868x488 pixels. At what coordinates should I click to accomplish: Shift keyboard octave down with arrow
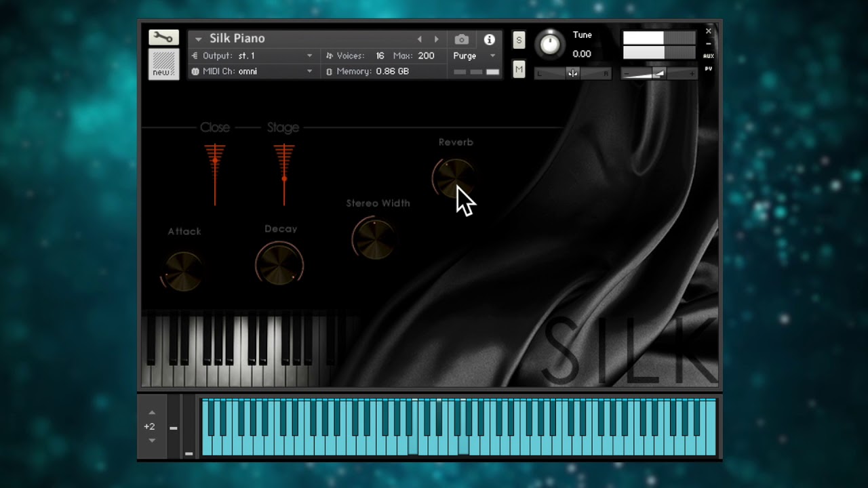(x=152, y=441)
